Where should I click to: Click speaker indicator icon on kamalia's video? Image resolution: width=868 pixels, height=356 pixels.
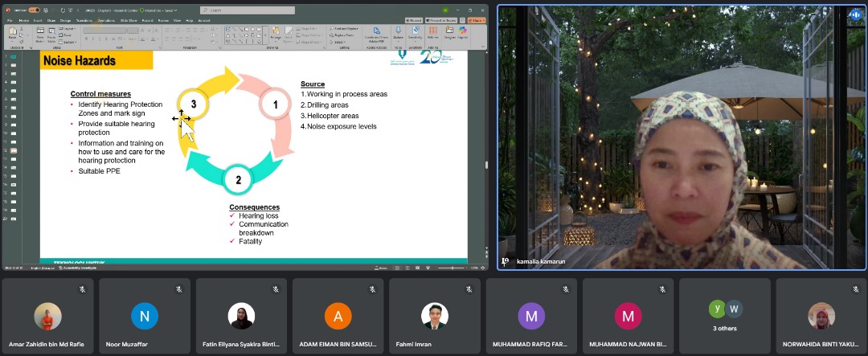[x=856, y=15]
